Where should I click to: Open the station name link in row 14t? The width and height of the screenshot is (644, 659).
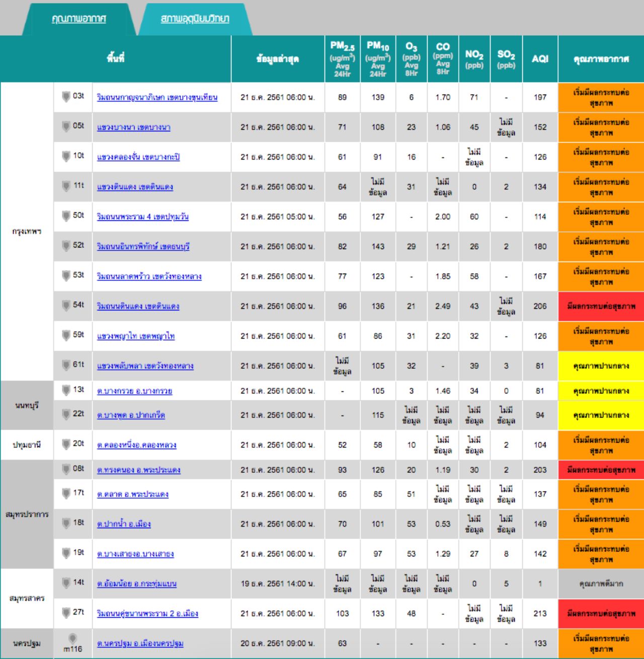coord(136,584)
